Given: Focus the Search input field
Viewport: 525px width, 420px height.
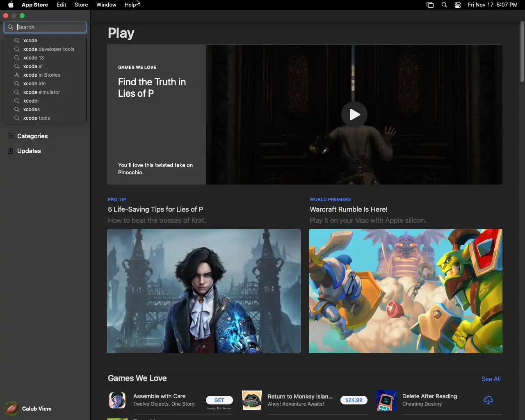Looking at the screenshot, I should coord(45,27).
